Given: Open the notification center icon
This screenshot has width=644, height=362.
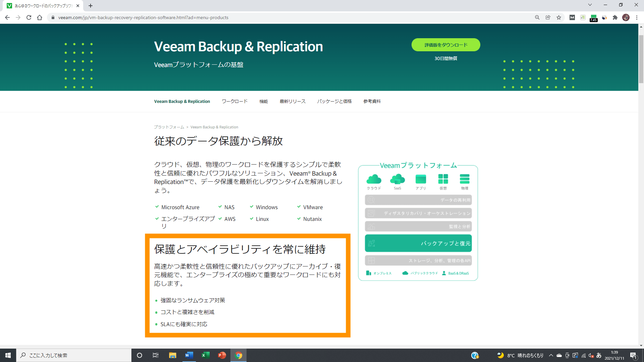Looking at the screenshot, I should pos(633,356).
